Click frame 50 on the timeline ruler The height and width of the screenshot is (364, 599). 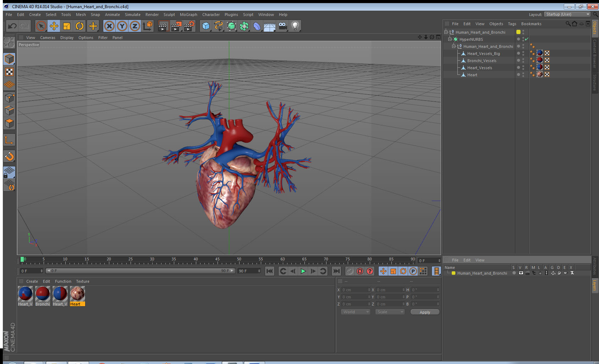(x=239, y=260)
